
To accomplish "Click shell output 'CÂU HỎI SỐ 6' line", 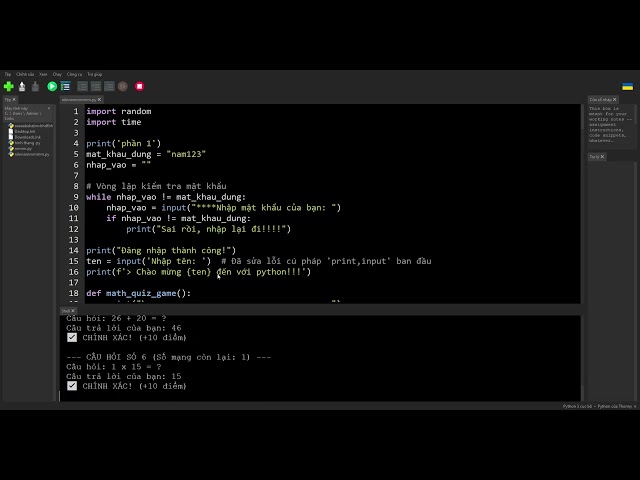I will [169, 357].
